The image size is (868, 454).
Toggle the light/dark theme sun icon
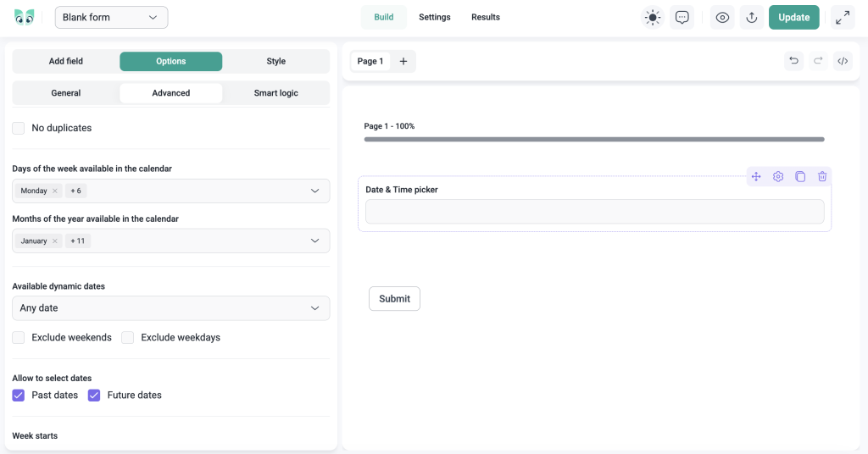click(653, 17)
